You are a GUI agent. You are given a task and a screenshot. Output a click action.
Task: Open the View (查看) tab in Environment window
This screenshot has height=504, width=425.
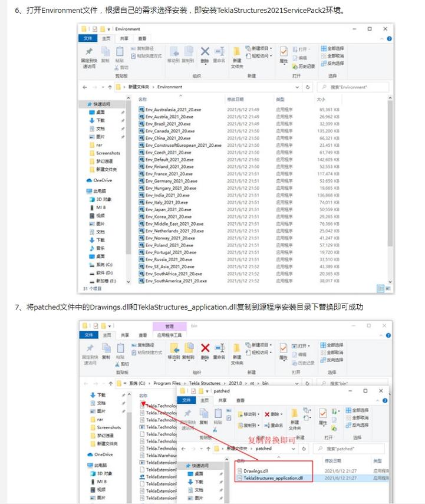coord(142,38)
